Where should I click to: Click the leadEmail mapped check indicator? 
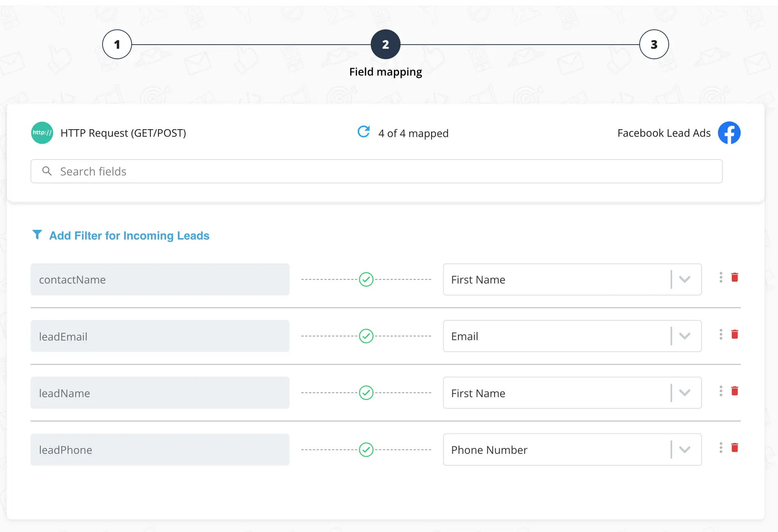point(366,336)
